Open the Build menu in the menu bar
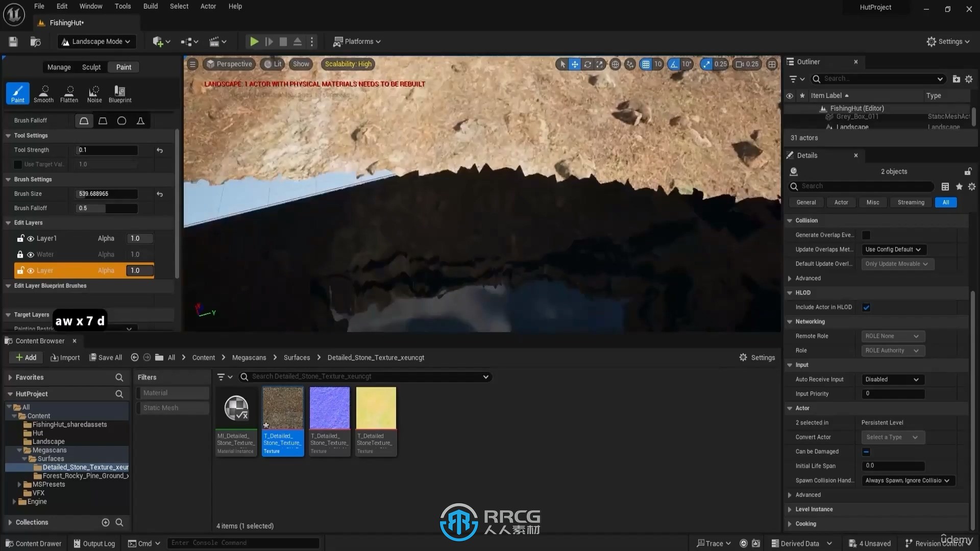 pos(150,6)
